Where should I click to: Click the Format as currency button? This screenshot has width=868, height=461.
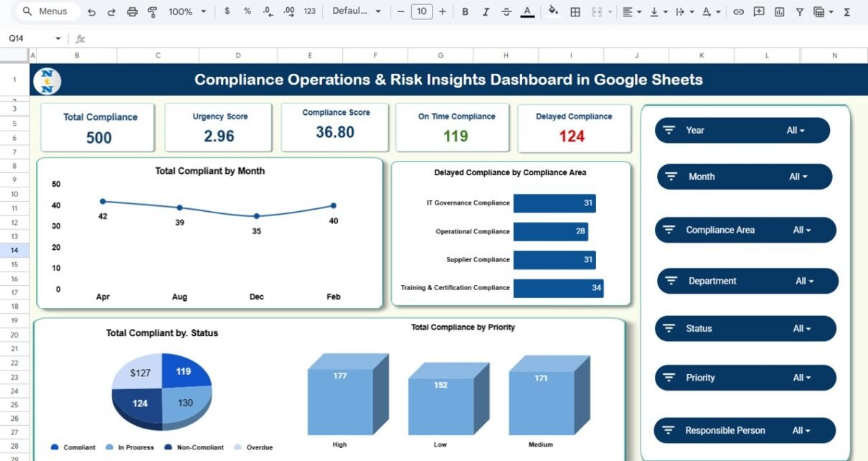[227, 12]
